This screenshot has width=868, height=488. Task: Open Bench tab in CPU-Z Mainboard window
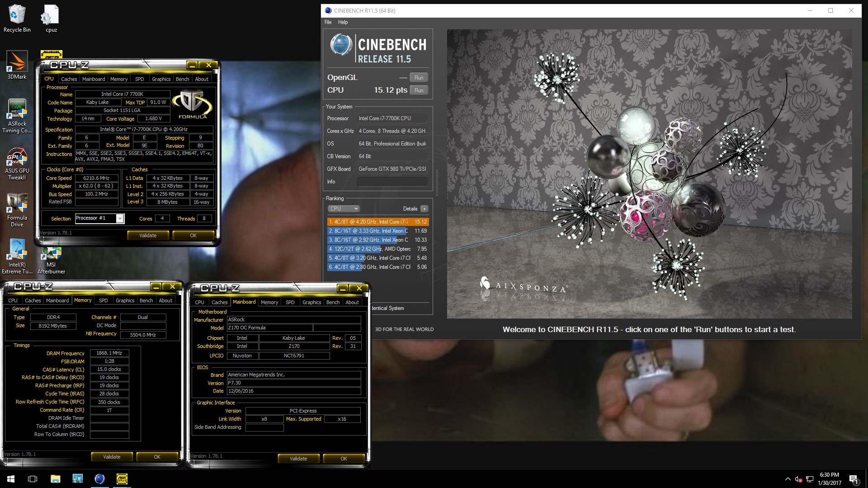[333, 302]
